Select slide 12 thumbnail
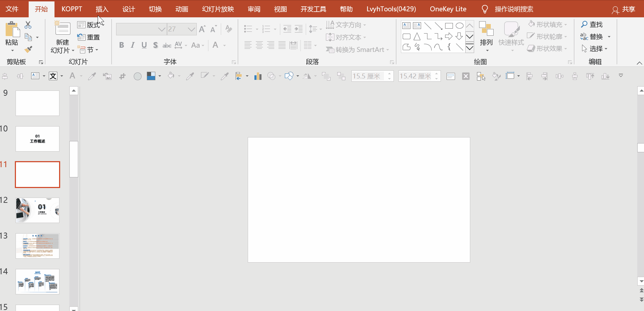This screenshot has width=644, height=311. point(38,210)
